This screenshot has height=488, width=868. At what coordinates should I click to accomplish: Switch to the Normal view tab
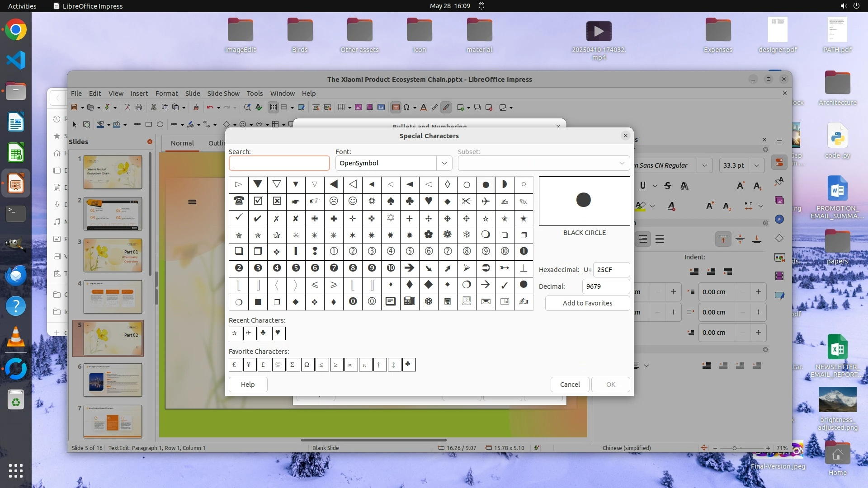click(182, 143)
